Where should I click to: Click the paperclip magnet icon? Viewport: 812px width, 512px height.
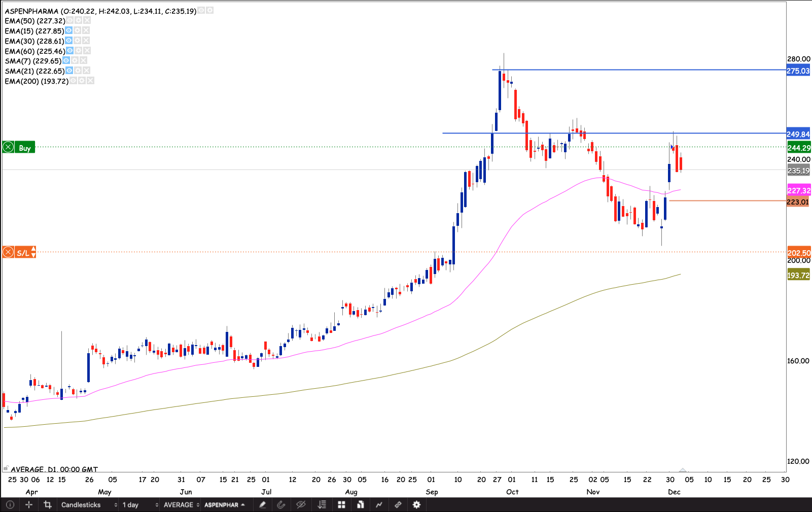[x=281, y=505]
